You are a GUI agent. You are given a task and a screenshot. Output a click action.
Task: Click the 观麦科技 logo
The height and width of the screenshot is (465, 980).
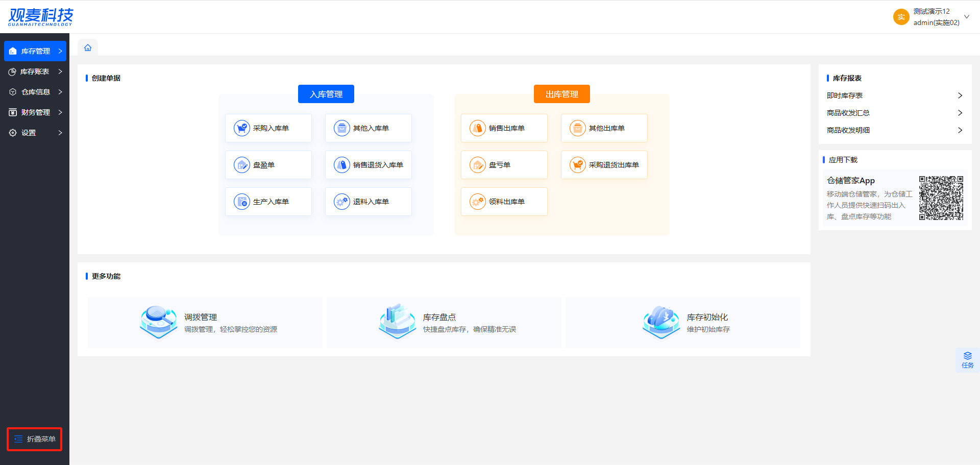[40, 17]
